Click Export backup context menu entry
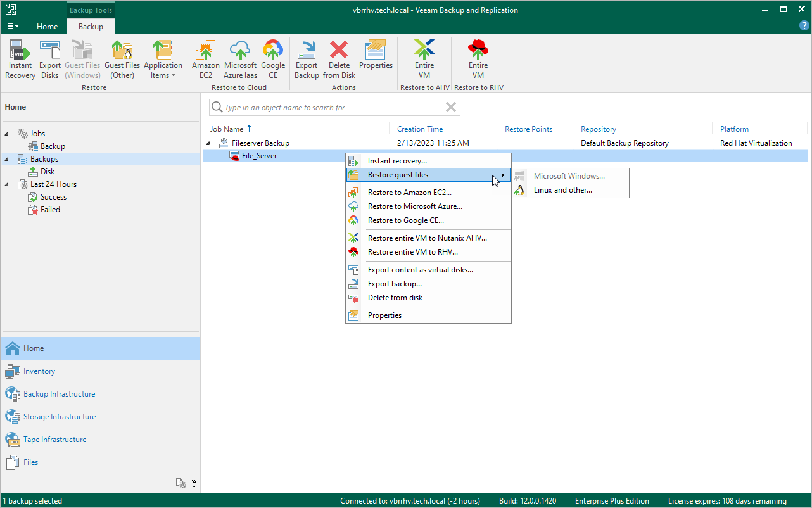Image resolution: width=812 pixels, height=508 pixels. coord(428,284)
